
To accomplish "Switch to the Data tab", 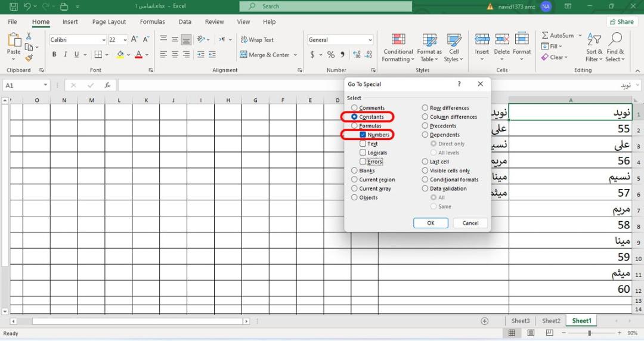I will point(185,22).
